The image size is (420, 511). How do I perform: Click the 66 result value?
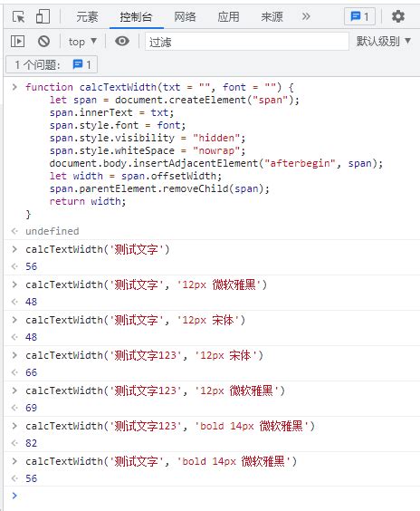coord(32,372)
